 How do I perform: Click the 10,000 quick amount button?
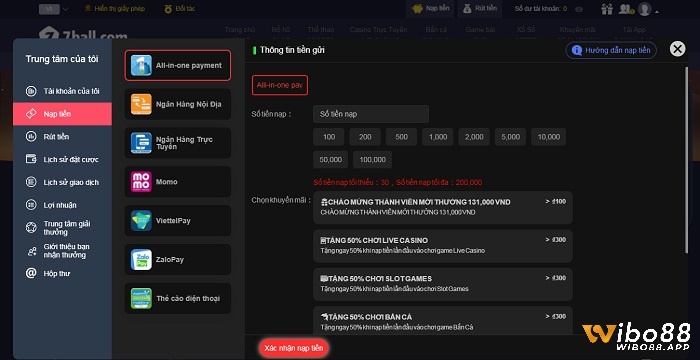[549, 137]
